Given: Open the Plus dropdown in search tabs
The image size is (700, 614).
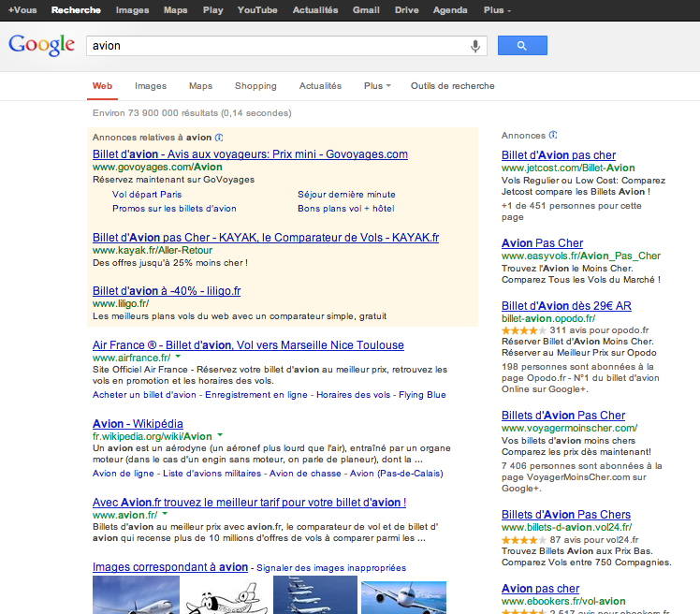Looking at the screenshot, I should (377, 86).
